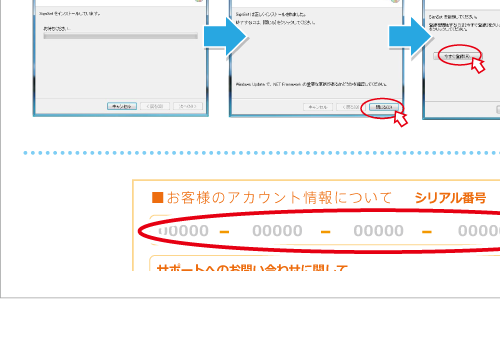Click the installation progress bar
This screenshot has width=500, height=360.
click(x=120, y=36)
